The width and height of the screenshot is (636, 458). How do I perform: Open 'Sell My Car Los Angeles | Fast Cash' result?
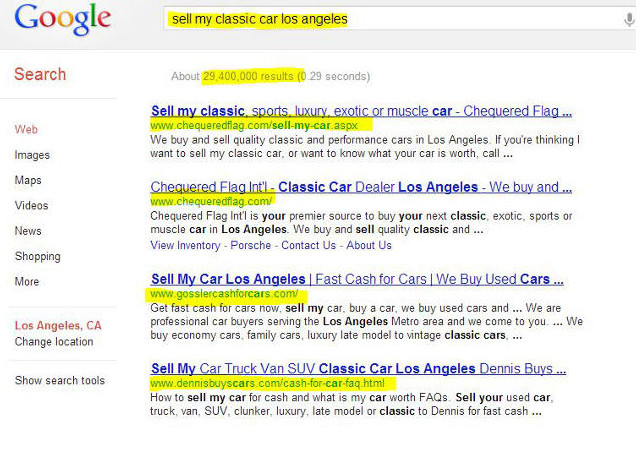pyautogui.click(x=357, y=279)
